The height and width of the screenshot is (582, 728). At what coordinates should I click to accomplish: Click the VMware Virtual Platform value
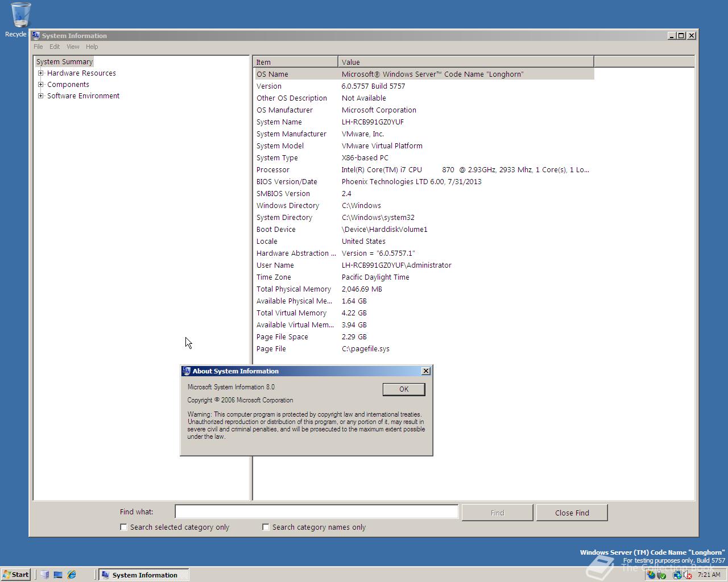(382, 145)
